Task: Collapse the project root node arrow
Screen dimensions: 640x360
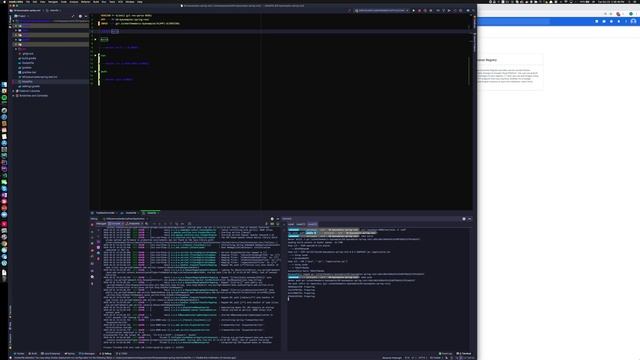Action: [x=13, y=21]
